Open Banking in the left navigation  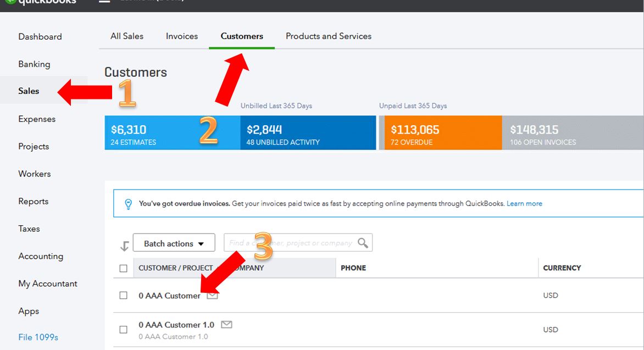click(34, 64)
